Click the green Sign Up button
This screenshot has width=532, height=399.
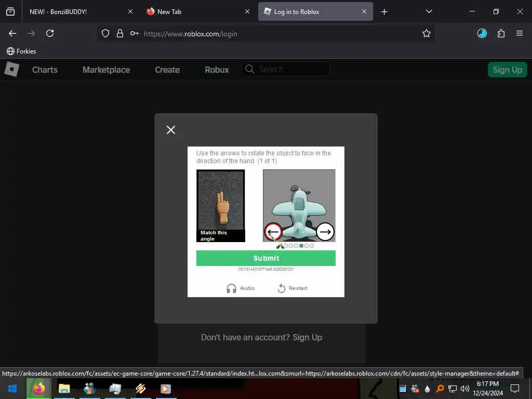[x=507, y=70]
